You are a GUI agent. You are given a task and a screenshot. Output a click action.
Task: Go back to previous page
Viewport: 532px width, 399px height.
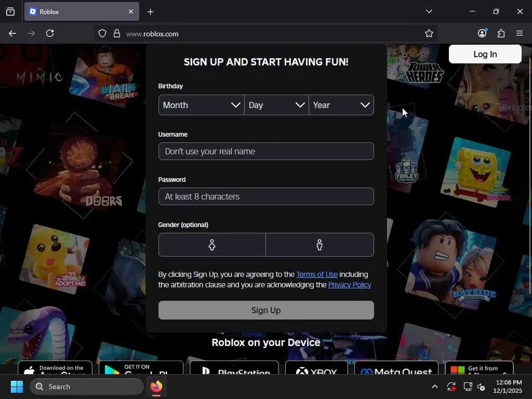click(12, 33)
